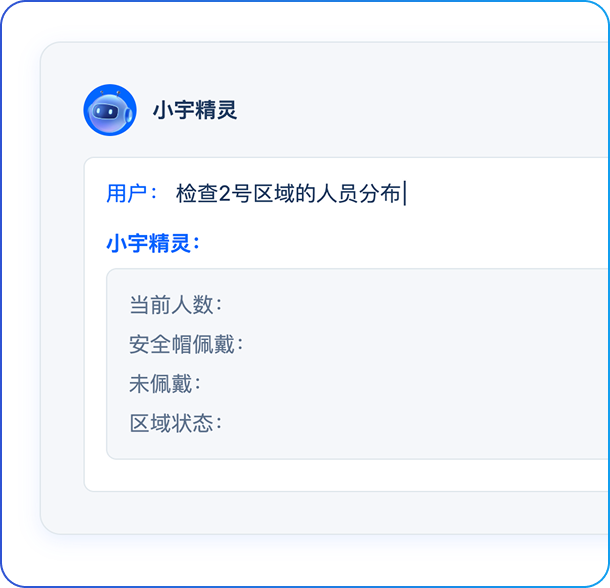Place cursor at end of user query
The image size is (610, 588).
[x=404, y=193]
